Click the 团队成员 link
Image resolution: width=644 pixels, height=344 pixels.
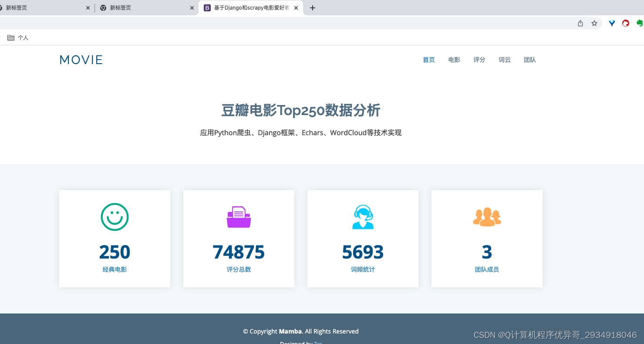pyautogui.click(x=487, y=269)
